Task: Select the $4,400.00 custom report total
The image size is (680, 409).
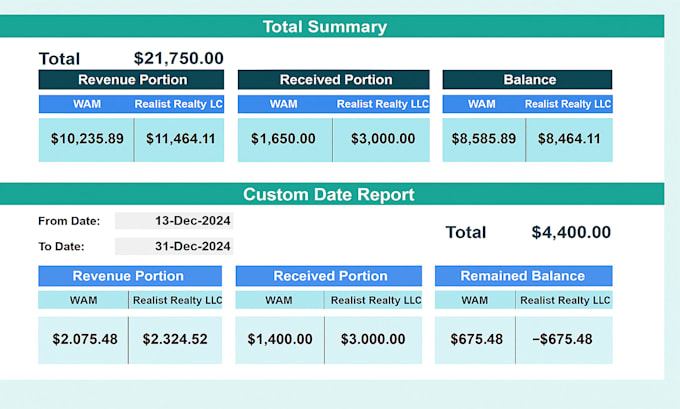Action: click(x=571, y=232)
